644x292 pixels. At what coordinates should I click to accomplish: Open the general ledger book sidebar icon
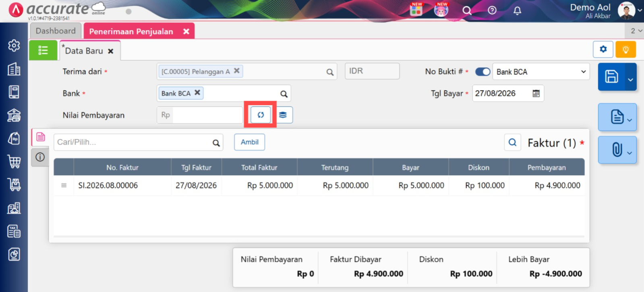click(x=14, y=92)
